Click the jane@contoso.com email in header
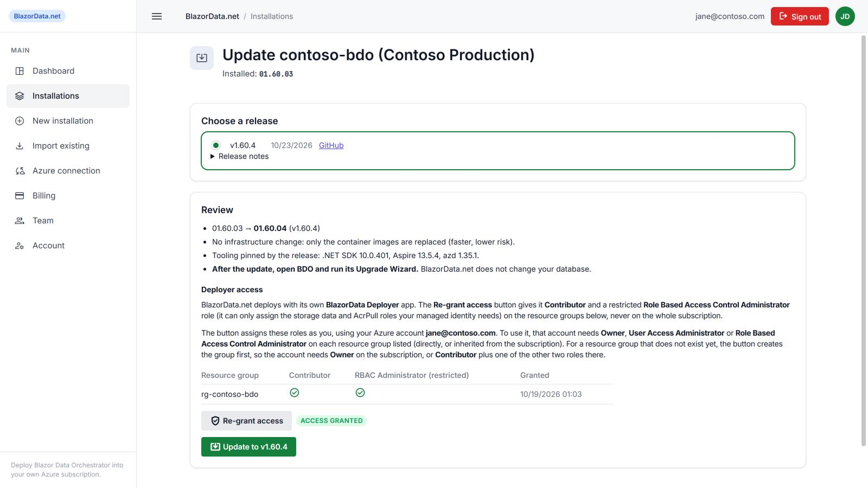 tap(730, 16)
